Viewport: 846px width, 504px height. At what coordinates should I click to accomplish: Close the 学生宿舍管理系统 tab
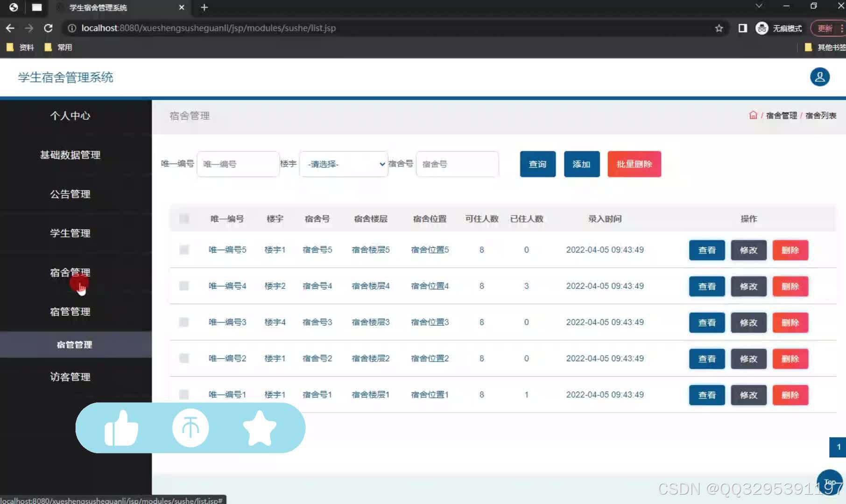pyautogui.click(x=182, y=7)
